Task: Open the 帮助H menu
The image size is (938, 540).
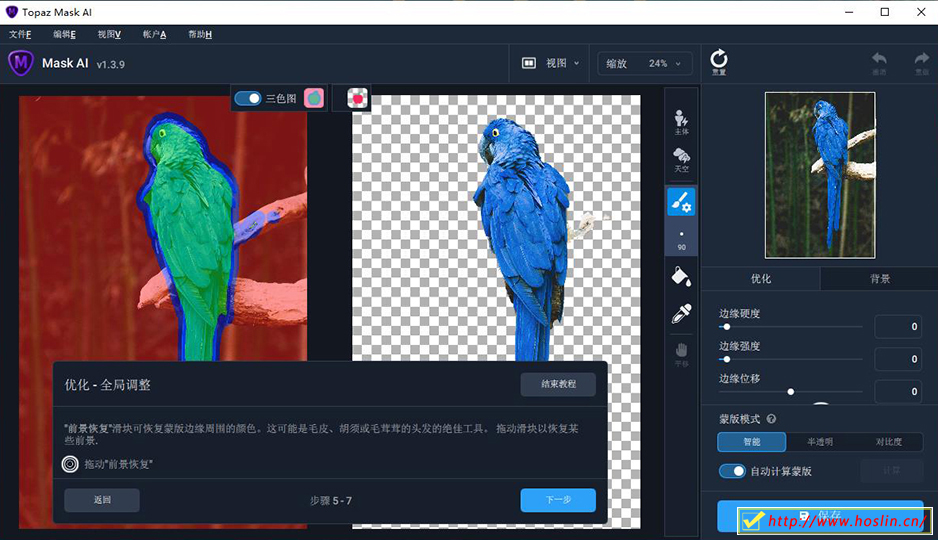Action: tap(200, 34)
